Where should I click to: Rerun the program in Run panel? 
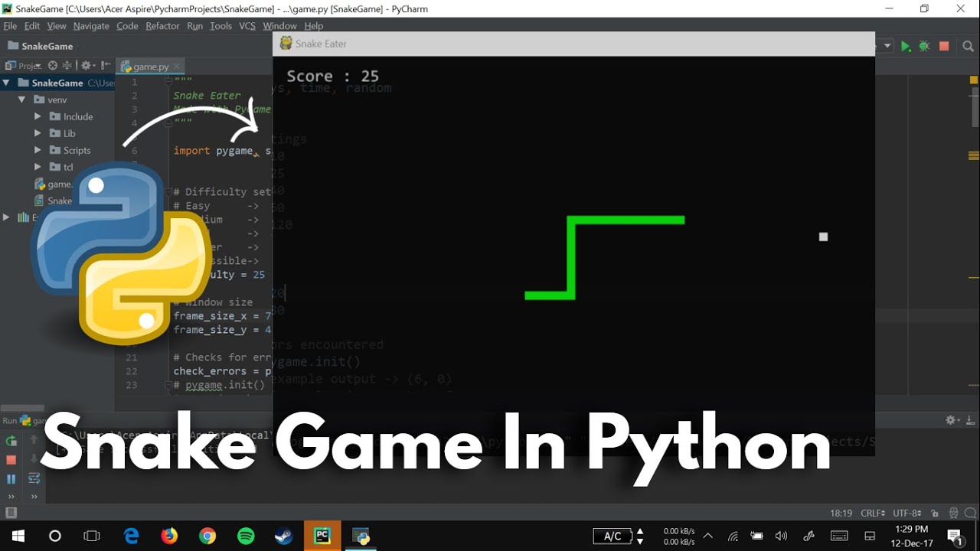point(11,441)
